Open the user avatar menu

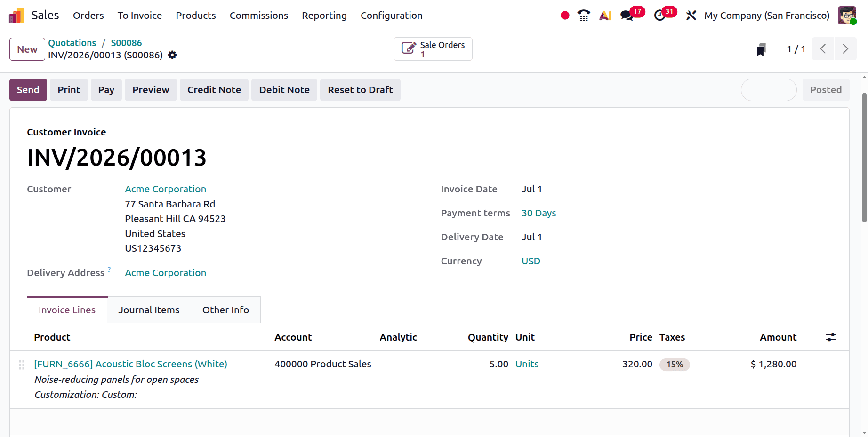(x=847, y=16)
